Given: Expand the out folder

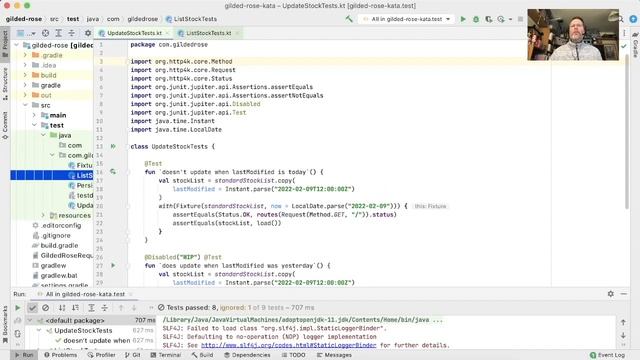Looking at the screenshot, I should click(x=25, y=95).
